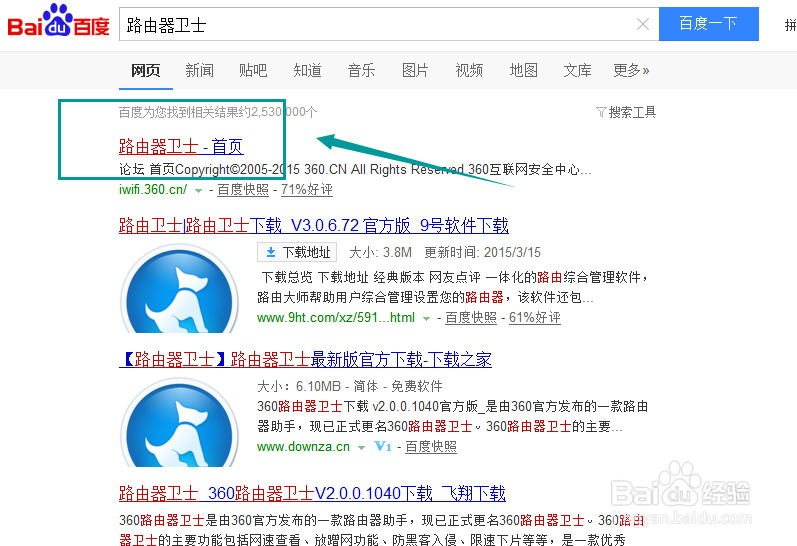Click the text 大小: 3.8M
The width and height of the screenshot is (797, 546).
380,252
